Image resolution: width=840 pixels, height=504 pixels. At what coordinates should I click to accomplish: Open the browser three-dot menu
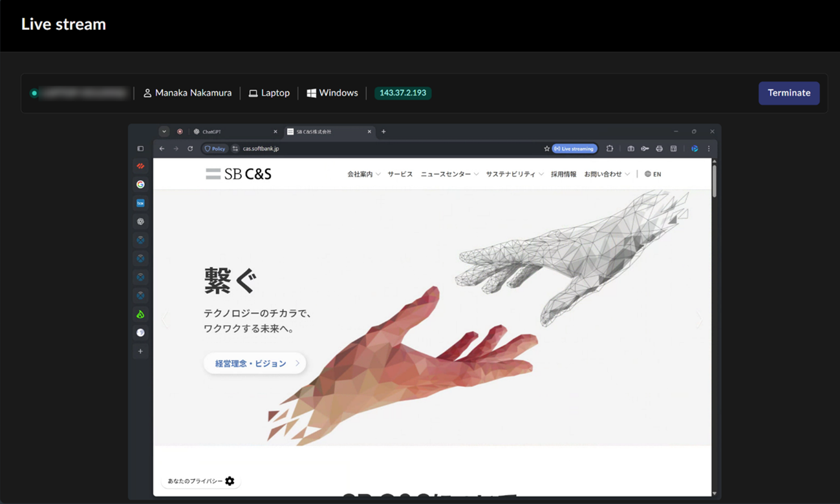click(709, 148)
